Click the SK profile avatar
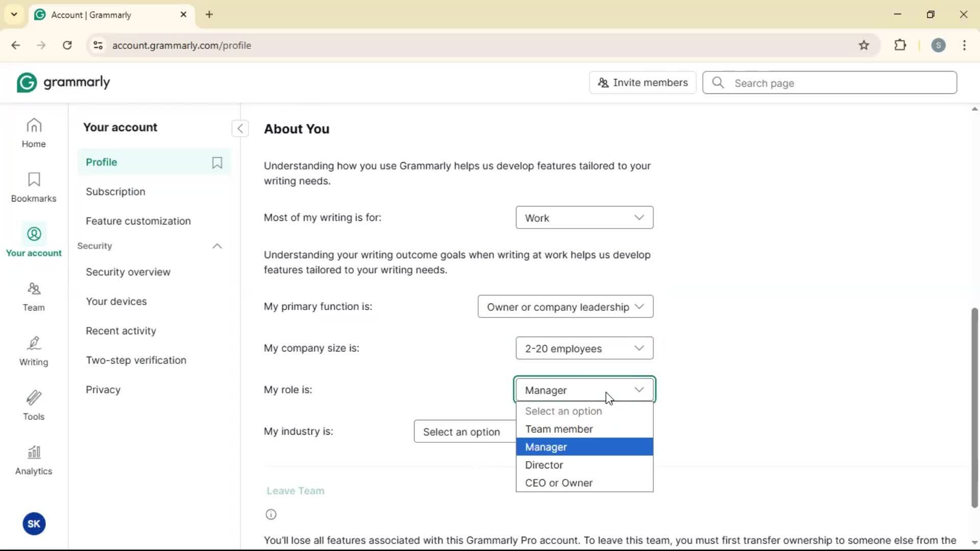This screenshot has width=980, height=551. [34, 523]
